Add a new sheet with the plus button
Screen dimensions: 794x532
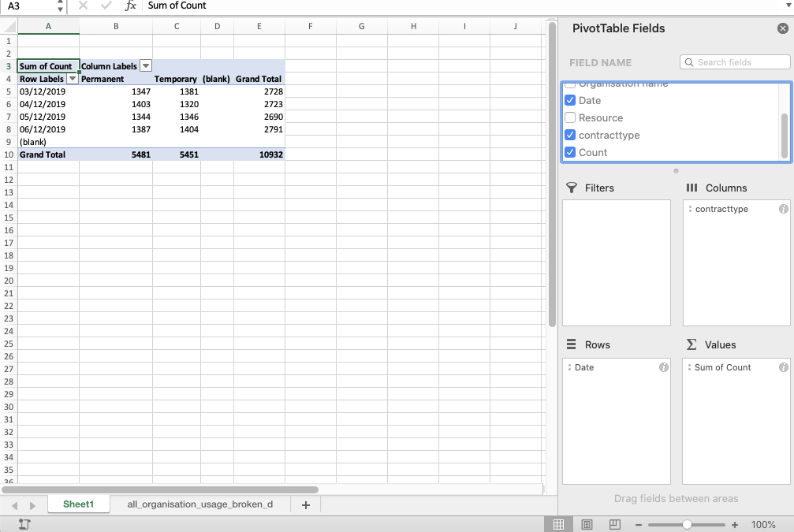click(x=305, y=504)
